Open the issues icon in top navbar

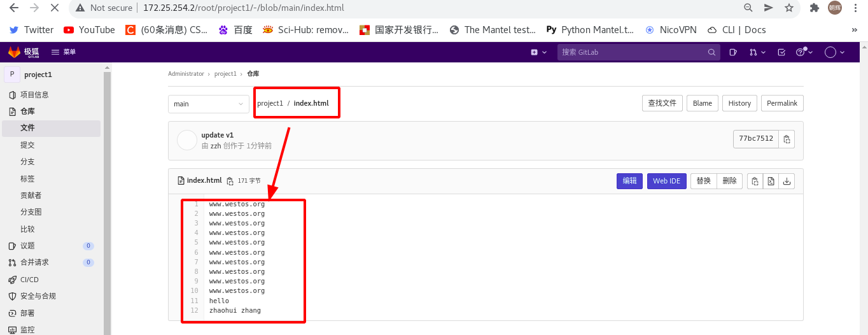(x=733, y=52)
